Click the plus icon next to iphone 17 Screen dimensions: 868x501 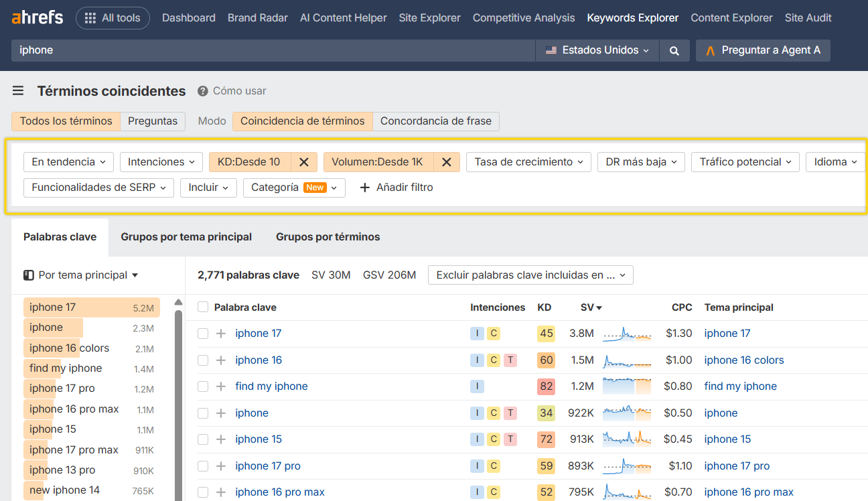tap(221, 334)
